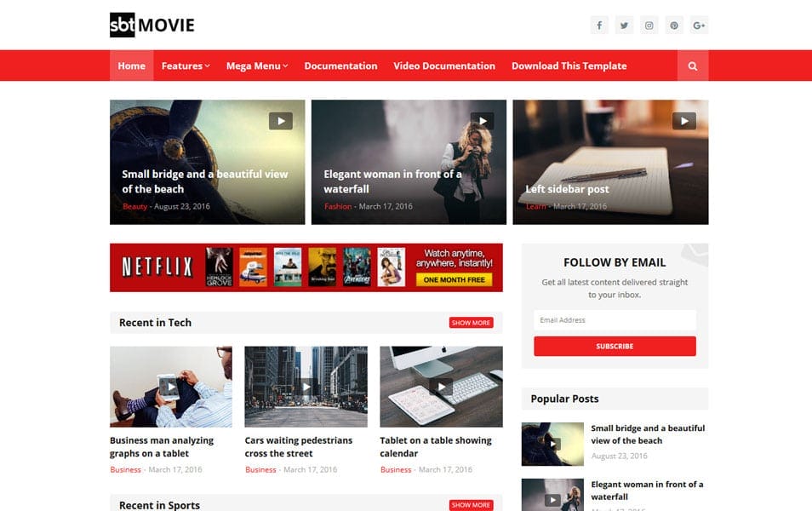812x511 pixels.
Task: Open the Twitter social icon
Action: [x=624, y=25]
